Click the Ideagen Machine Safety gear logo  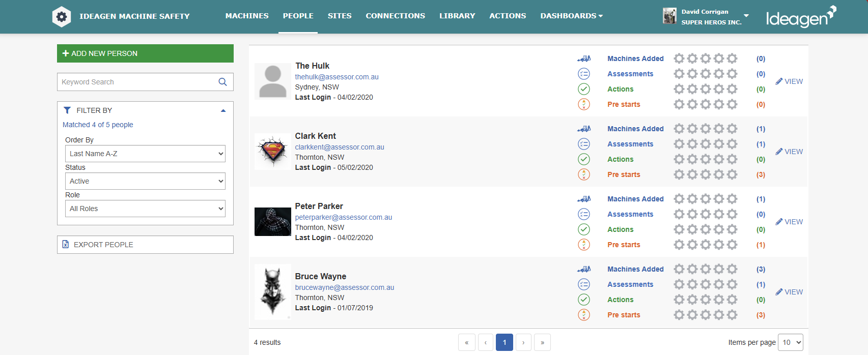[x=62, y=16]
